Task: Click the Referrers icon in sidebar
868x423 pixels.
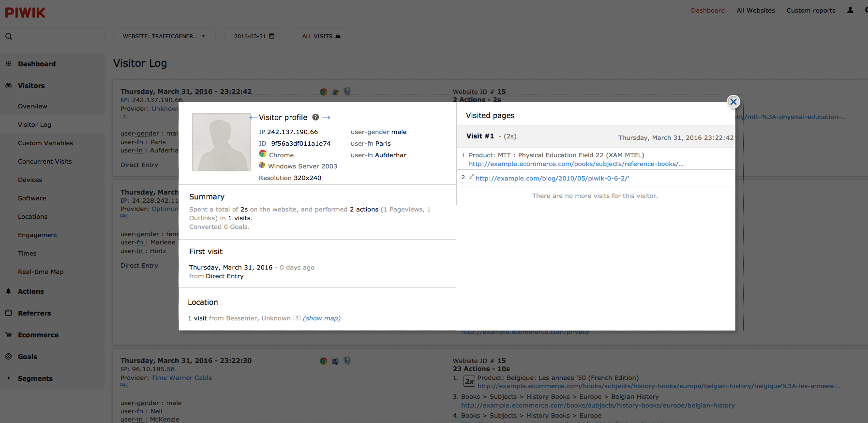Action: click(x=8, y=313)
